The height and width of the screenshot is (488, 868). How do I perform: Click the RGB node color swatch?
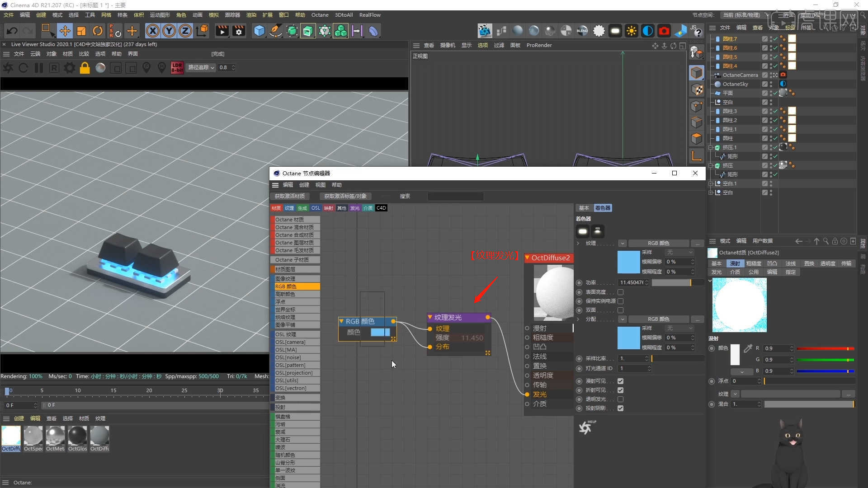coord(380,332)
